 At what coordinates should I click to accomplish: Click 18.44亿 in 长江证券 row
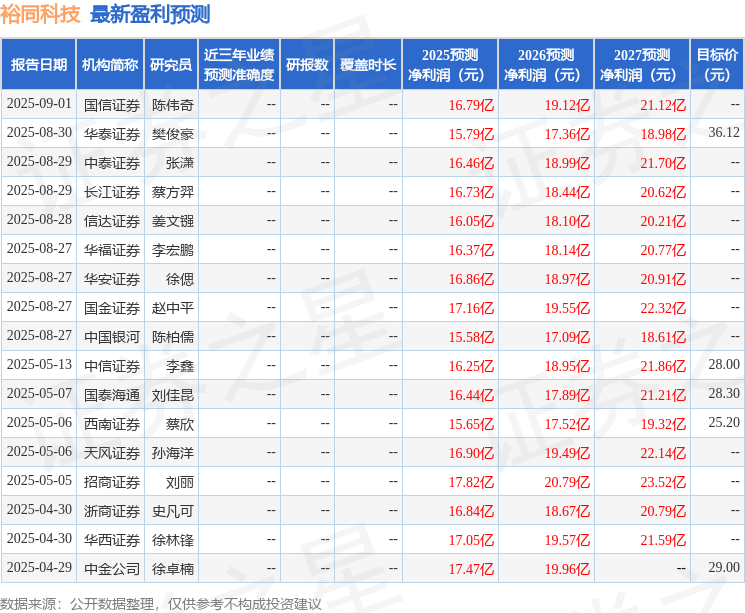(x=567, y=192)
